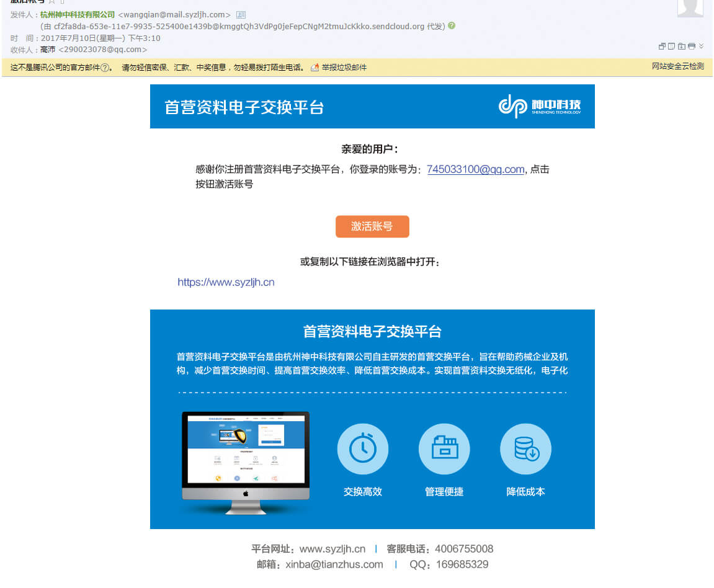Click footer website www.syzljh.cn
714x588 pixels.
point(332,549)
